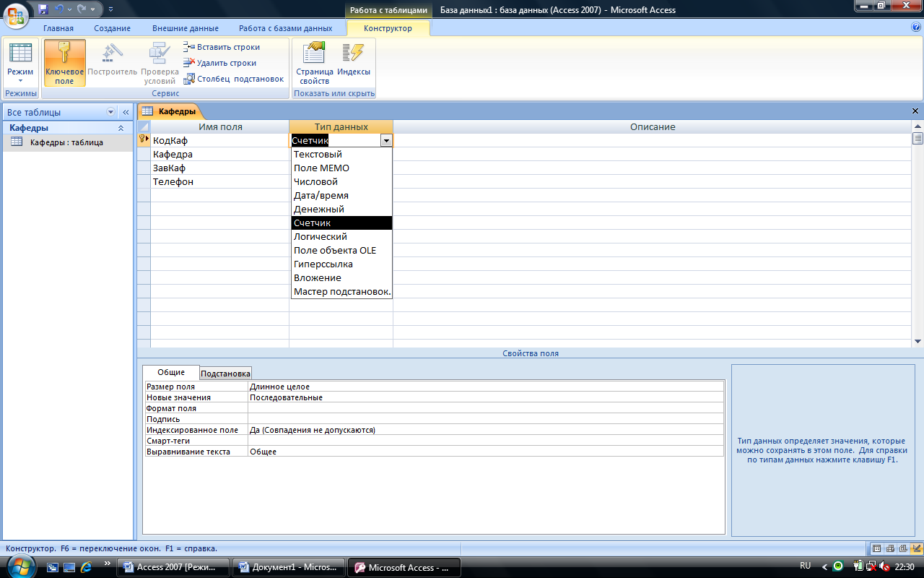Click the Redo arrow in Quick Access
The width and height of the screenshot is (924, 578).
(x=82, y=9)
